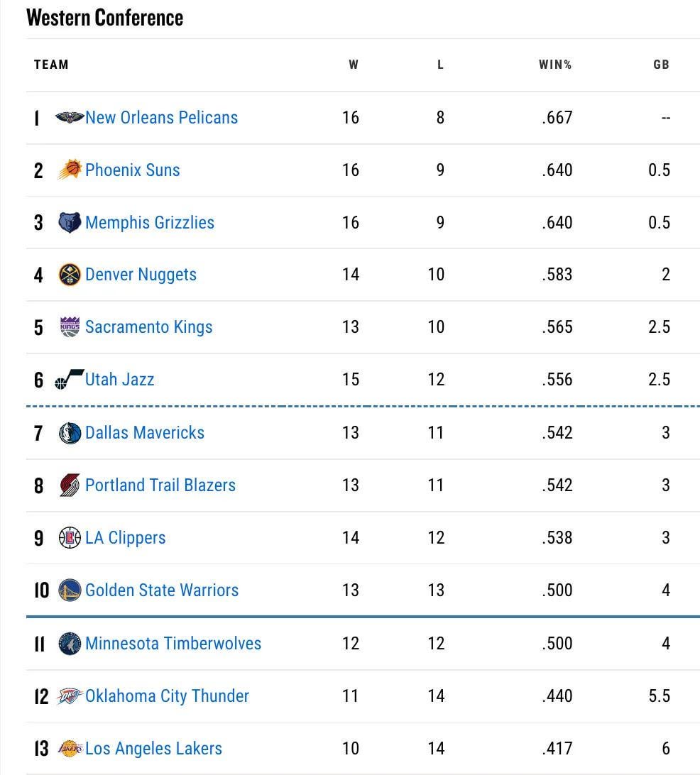Open the Golden State Warriors link
The image size is (700, 775).
[162, 590]
